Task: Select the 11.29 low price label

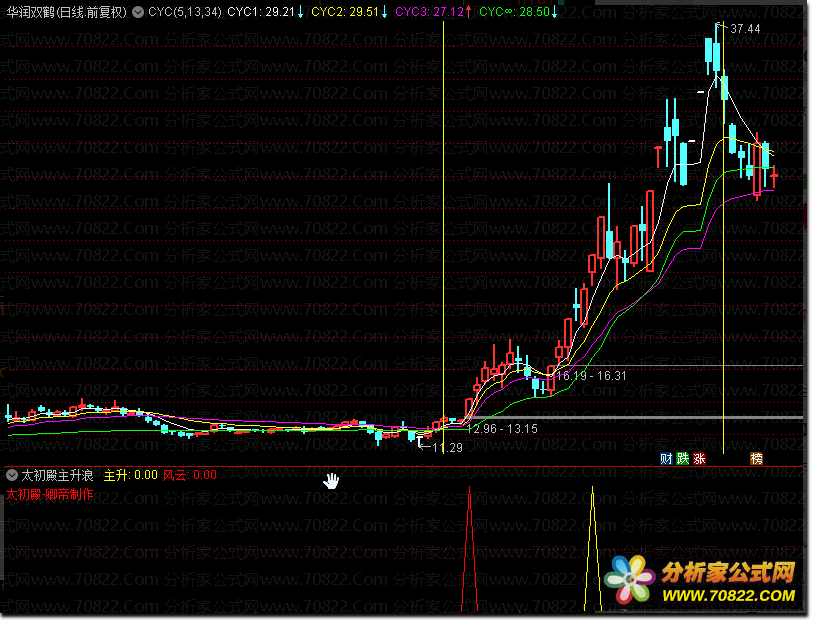Action: pyautogui.click(x=447, y=448)
